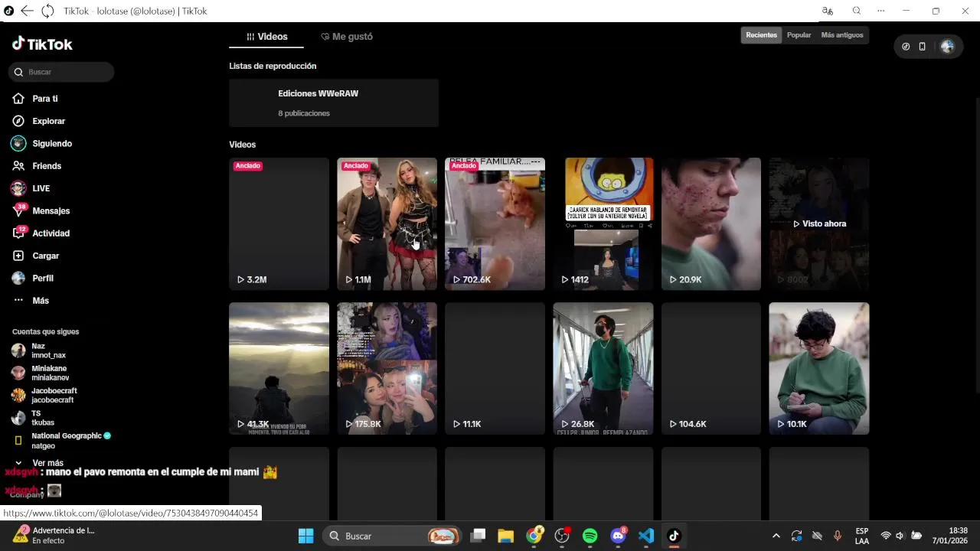Click the TikTok taskbar icon

(674, 536)
